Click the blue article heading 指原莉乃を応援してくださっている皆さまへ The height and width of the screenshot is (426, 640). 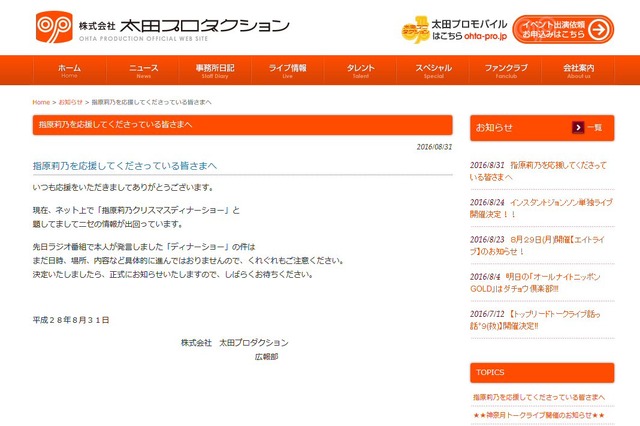point(124,166)
